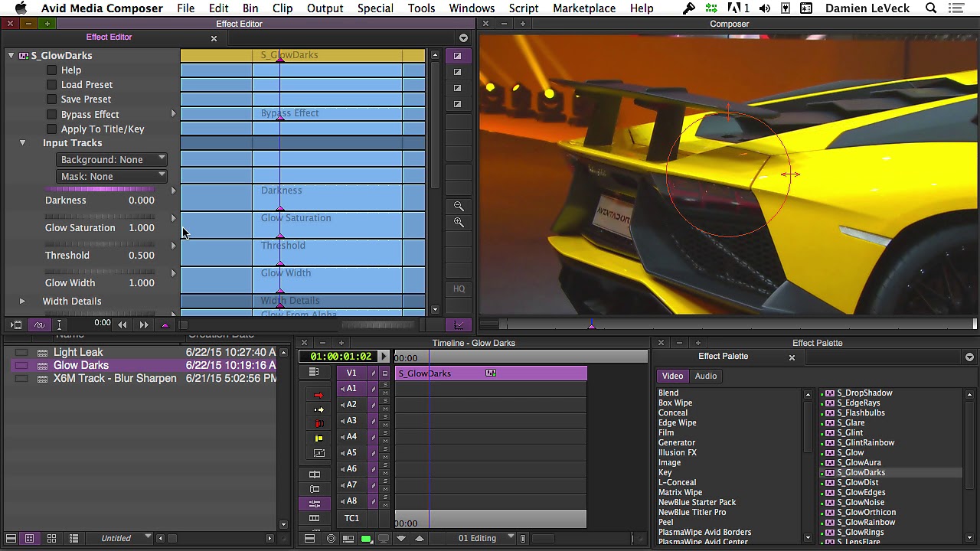Toggle HQ render button in Effect Editor
Screen dimensions: 980x551
coord(459,289)
